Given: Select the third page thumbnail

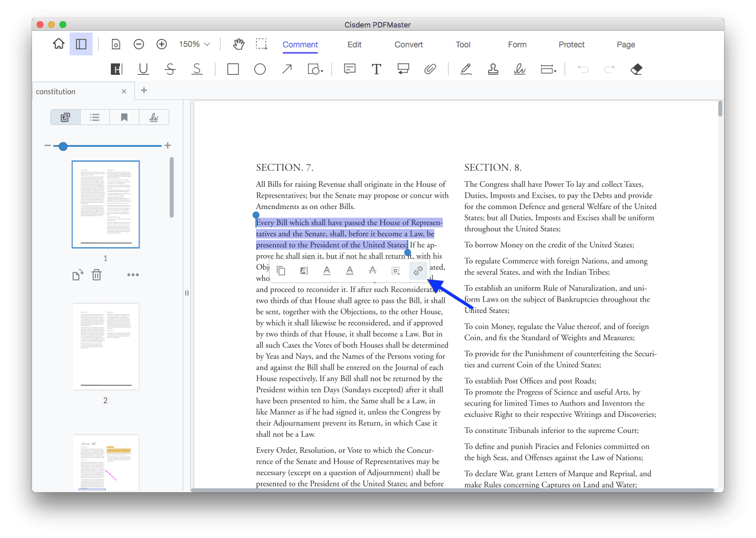Looking at the screenshot, I should coord(106,463).
